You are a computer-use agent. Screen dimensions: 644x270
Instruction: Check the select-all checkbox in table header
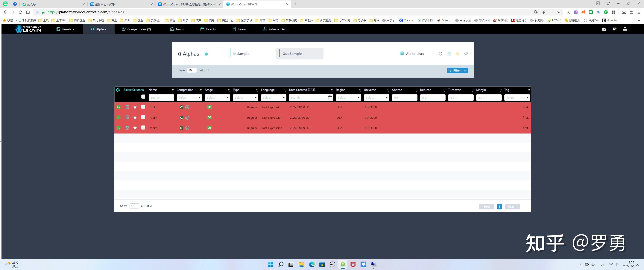point(143,97)
